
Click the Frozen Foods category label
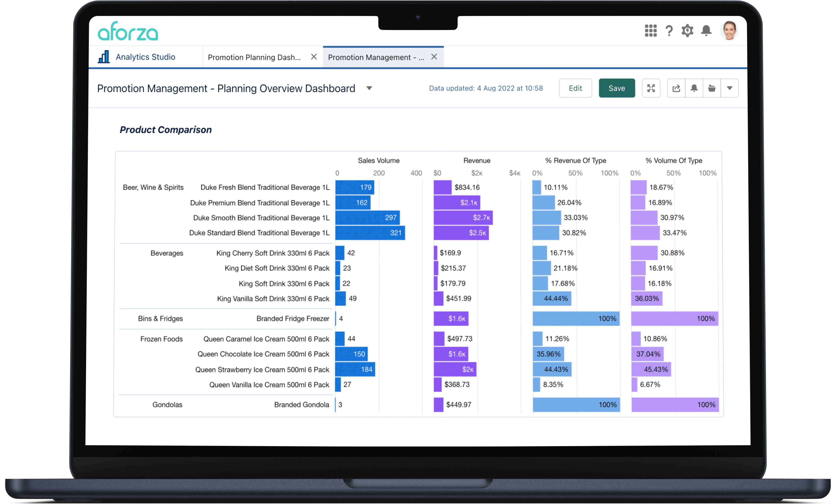click(161, 339)
